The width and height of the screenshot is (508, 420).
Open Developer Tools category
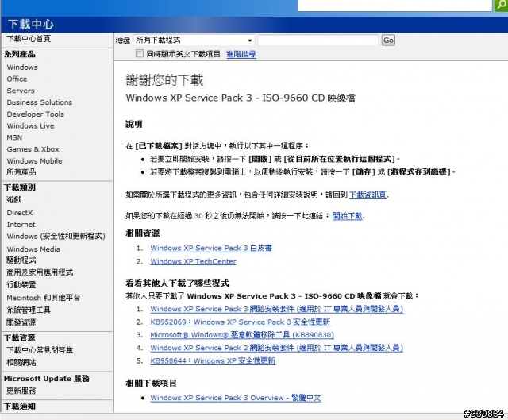click(36, 114)
